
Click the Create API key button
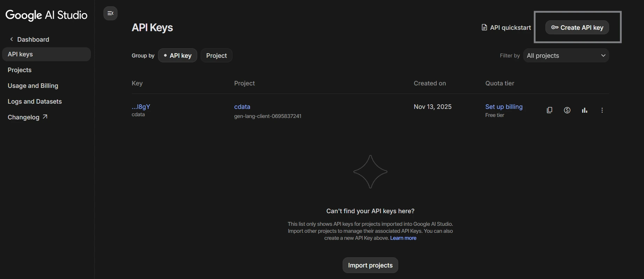point(577,28)
